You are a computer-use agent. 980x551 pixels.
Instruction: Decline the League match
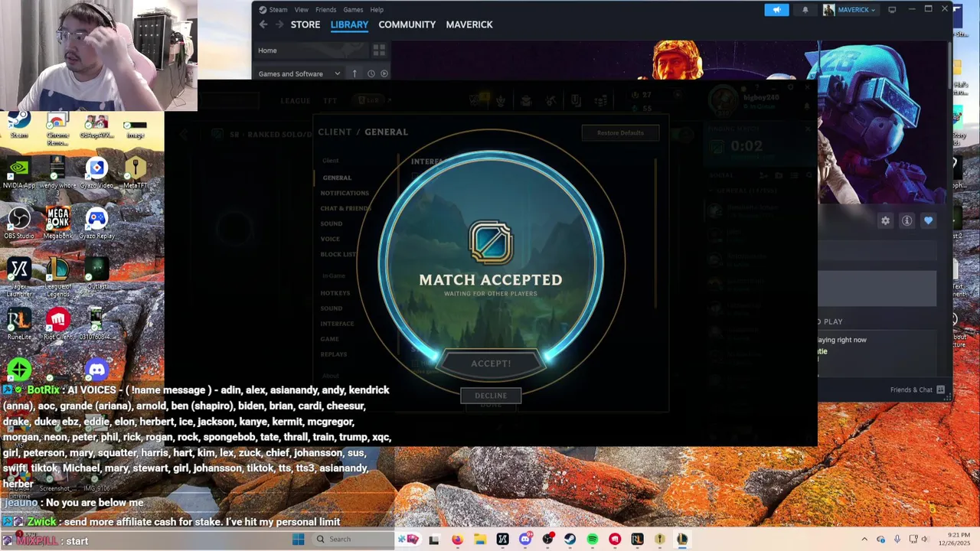click(491, 396)
